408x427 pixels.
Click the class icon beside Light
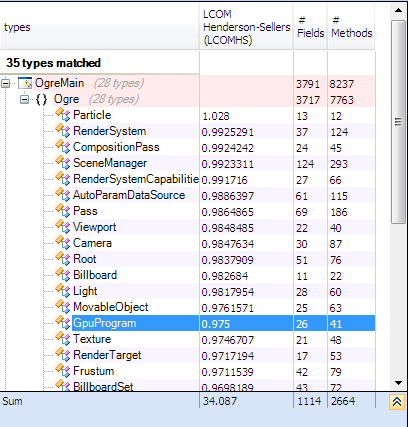point(63,291)
